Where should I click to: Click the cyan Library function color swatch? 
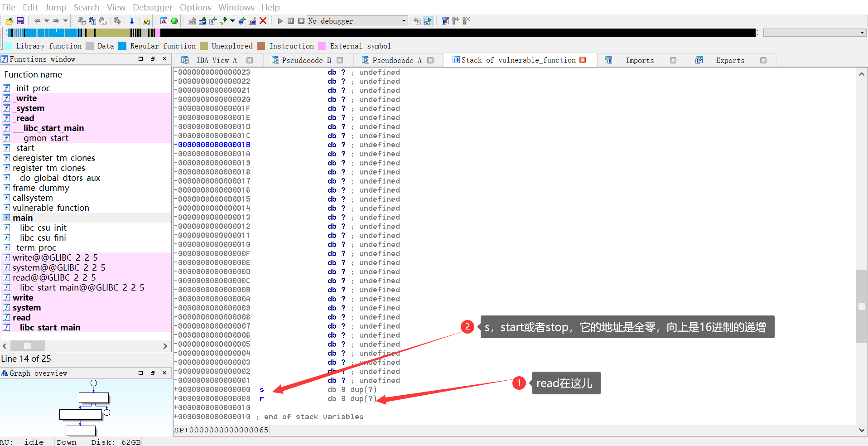tap(8, 46)
